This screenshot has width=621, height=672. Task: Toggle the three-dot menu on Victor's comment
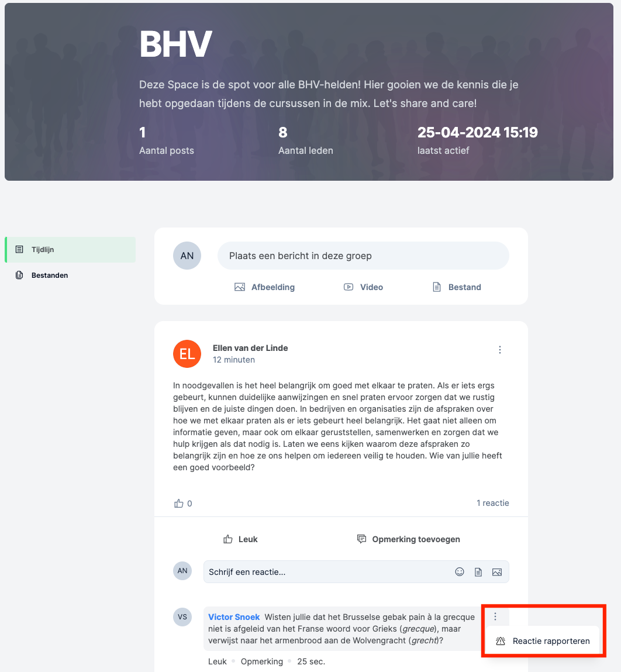click(495, 616)
